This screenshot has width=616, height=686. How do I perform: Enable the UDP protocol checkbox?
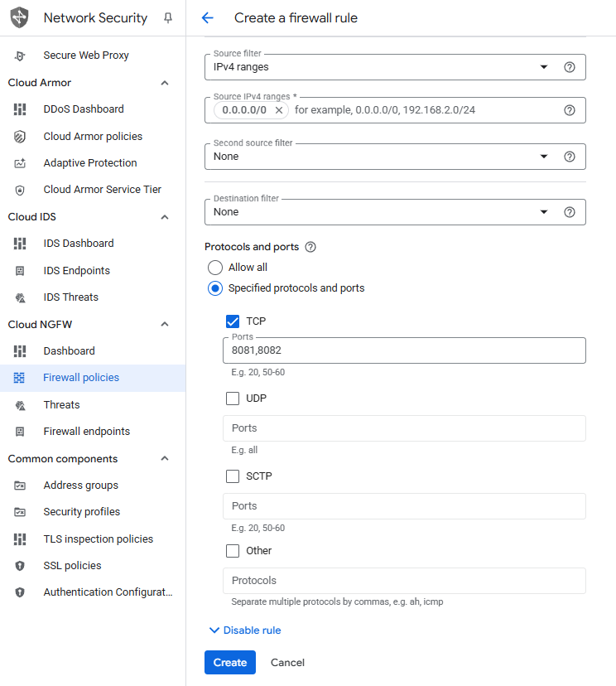(233, 399)
